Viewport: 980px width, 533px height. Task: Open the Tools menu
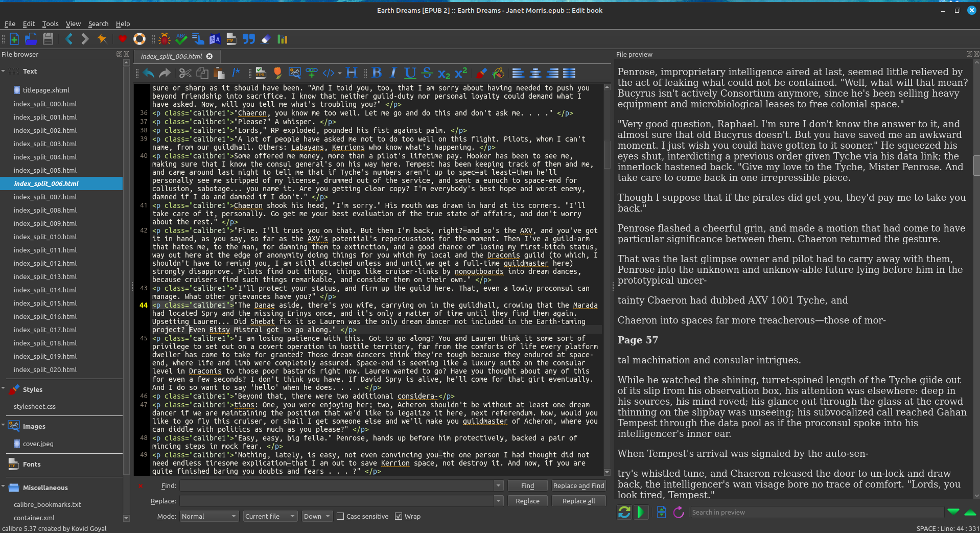point(50,24)
